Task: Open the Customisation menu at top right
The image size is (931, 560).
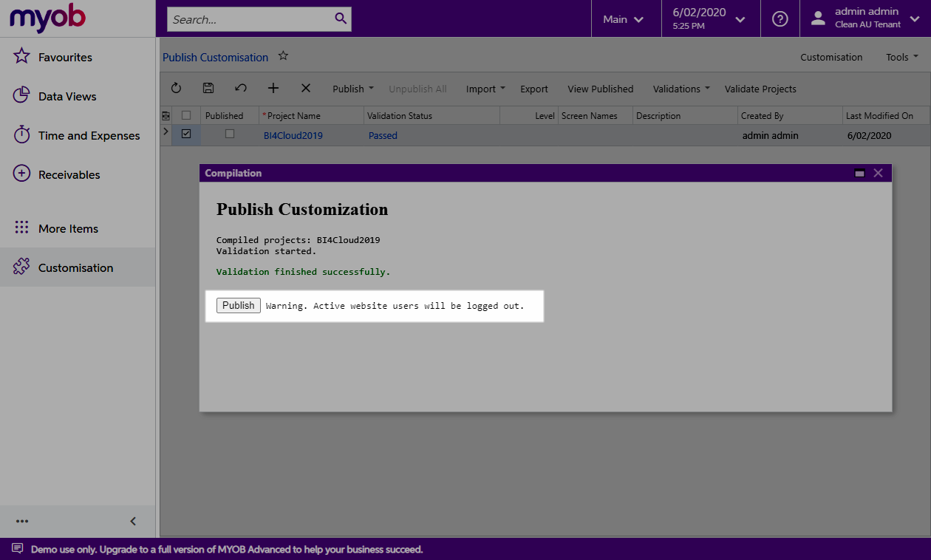Action: (831, 57)
